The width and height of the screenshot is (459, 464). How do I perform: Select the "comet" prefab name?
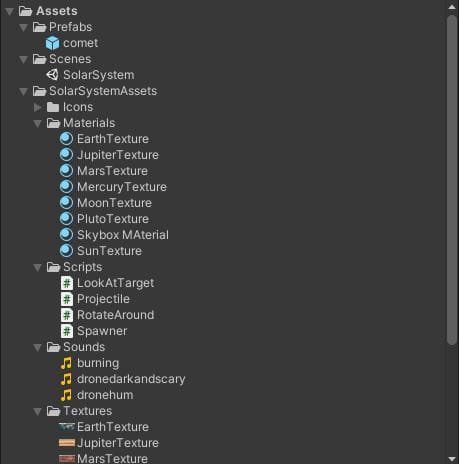point(80,43)
